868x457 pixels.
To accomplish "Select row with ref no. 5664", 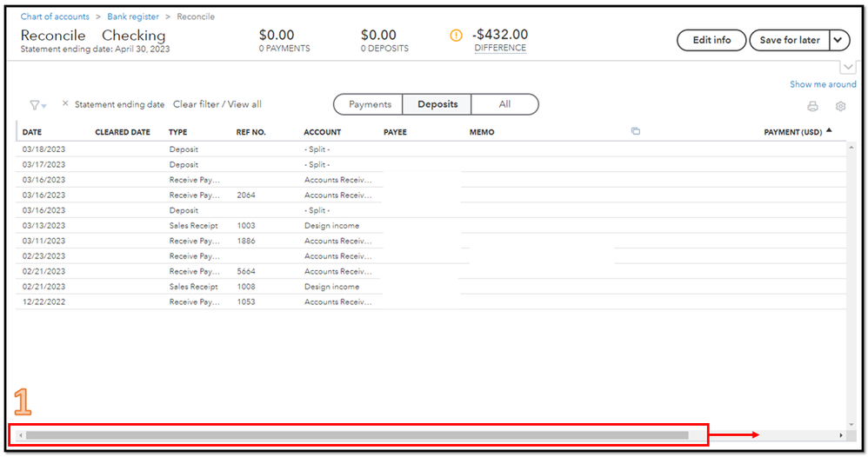I will (x=431, y=271).
